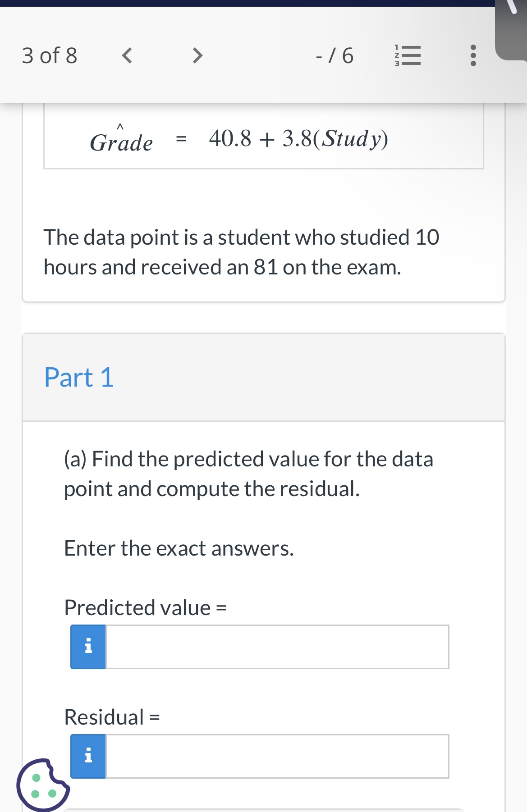Screen dimensions: 527x812
Task: Click the '- / 6' score progress indicator
Action: coord(334,56)
